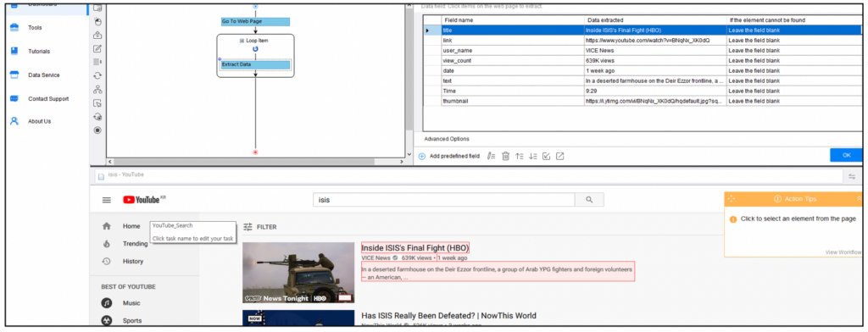The width and height of the screenshot is (868, 332).
Task: Select the 'thumbnail' field name cell
Action: point(513,102)
